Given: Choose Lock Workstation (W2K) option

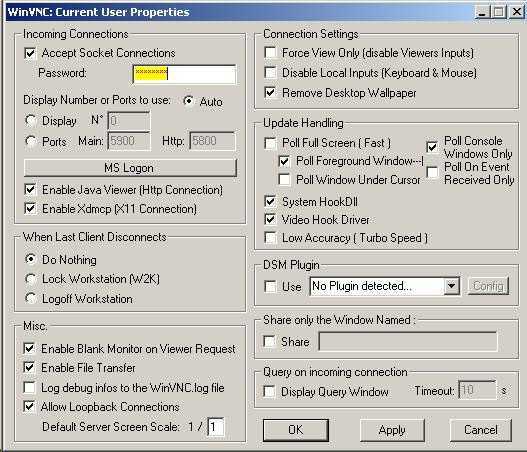Looking at the screenshot, I should pos(31,279).
